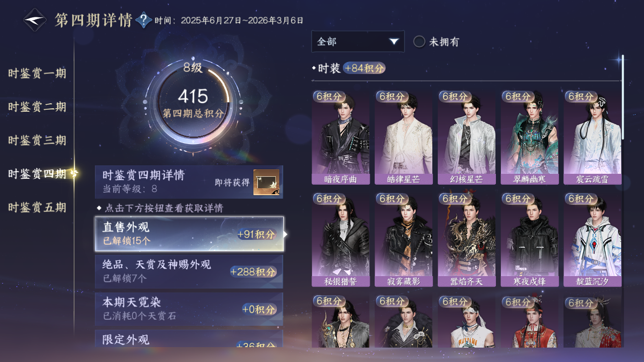Click the upcoming reward frame icon
644x362 pixels.
coord(266,182)
